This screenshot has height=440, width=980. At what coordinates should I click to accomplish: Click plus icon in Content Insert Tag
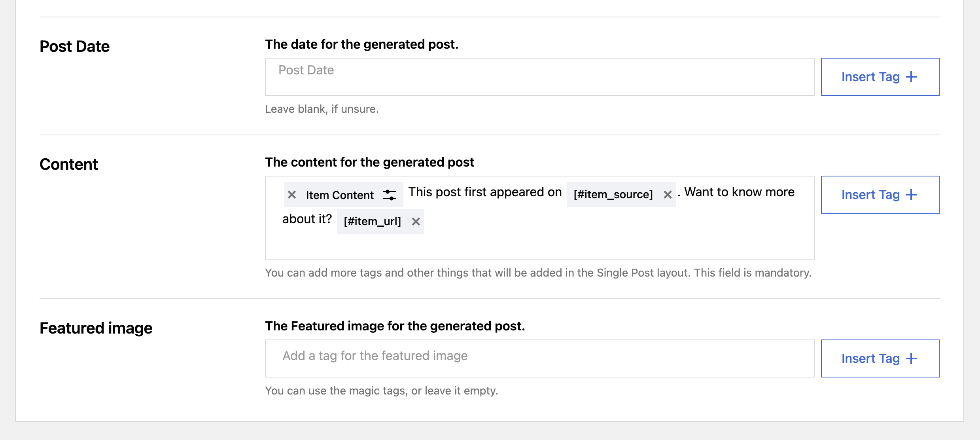(x=911, y=195)
